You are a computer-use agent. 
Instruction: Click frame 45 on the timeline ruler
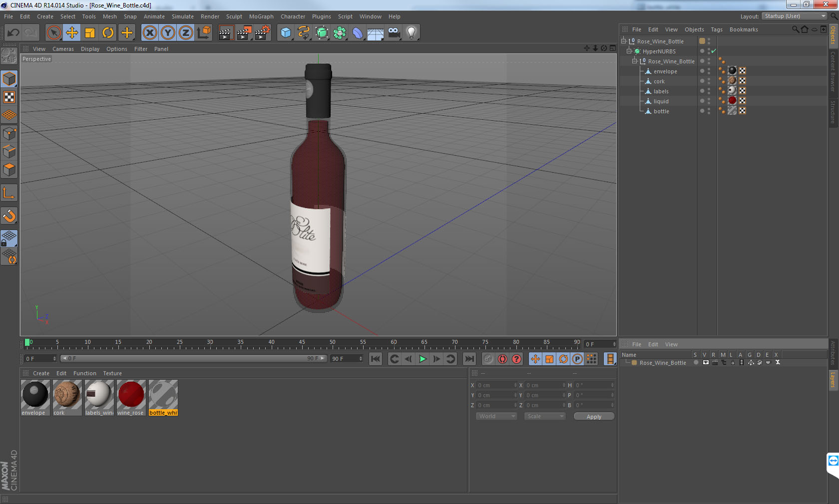click(x=302, y=343)
